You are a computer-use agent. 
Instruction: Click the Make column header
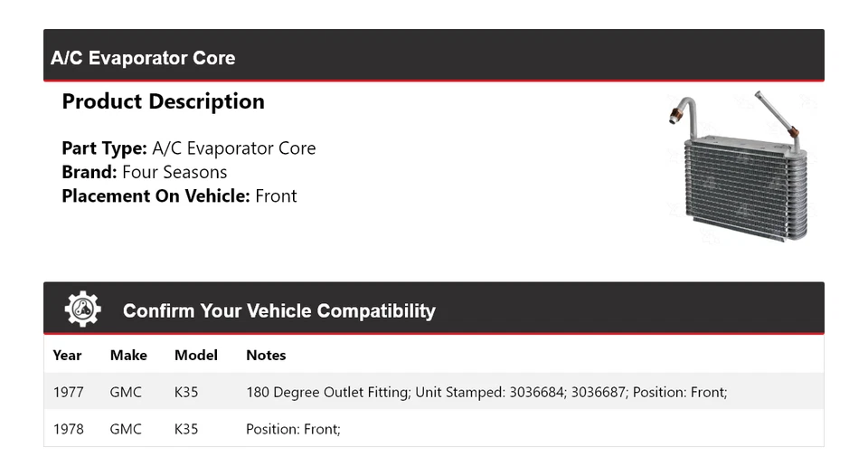[x=128, y=356]
